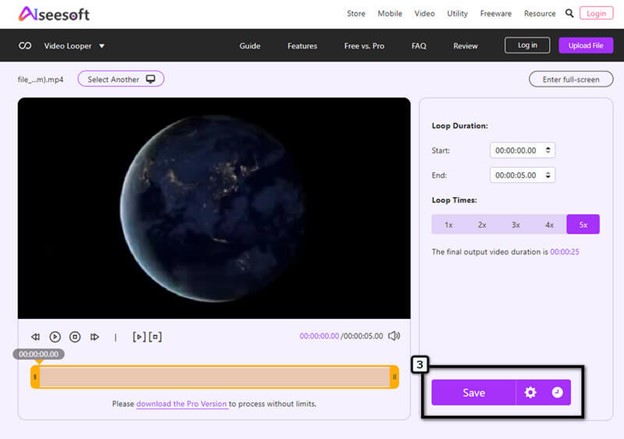Image resolution: width=624 pixels, height=439 pixels.
Task: Open the Store menu
Action: coord(356,14)
